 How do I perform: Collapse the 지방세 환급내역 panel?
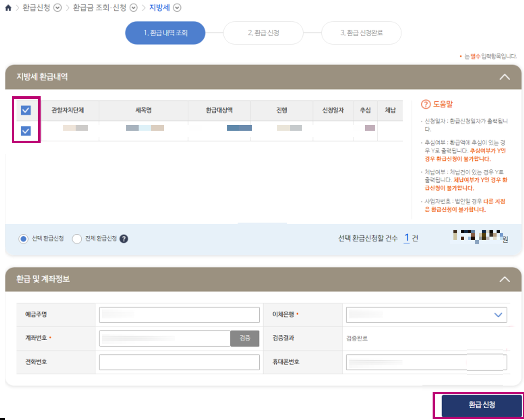coord(504,77)
